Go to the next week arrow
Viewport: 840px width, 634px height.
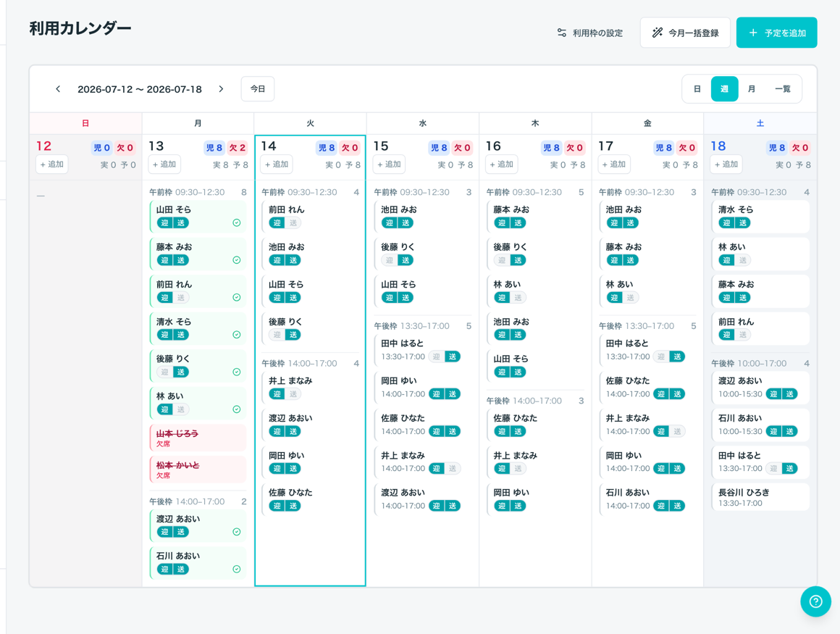[x=221, y=89]
